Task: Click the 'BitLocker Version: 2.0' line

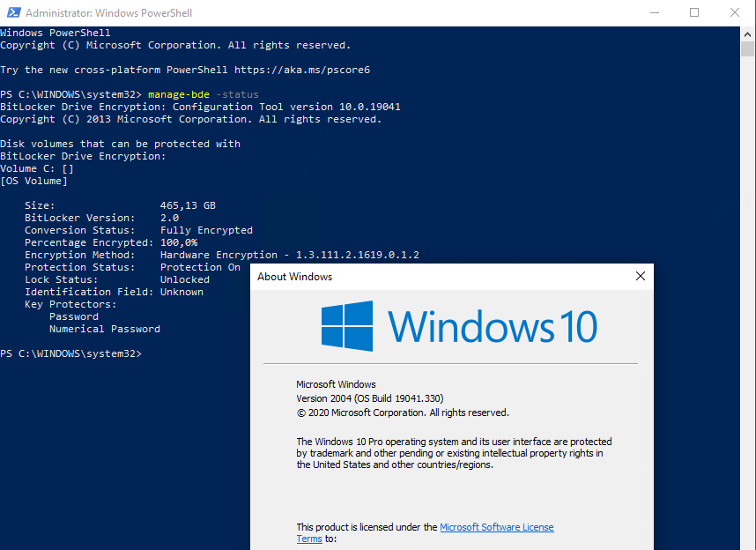Action: point(101,218)
